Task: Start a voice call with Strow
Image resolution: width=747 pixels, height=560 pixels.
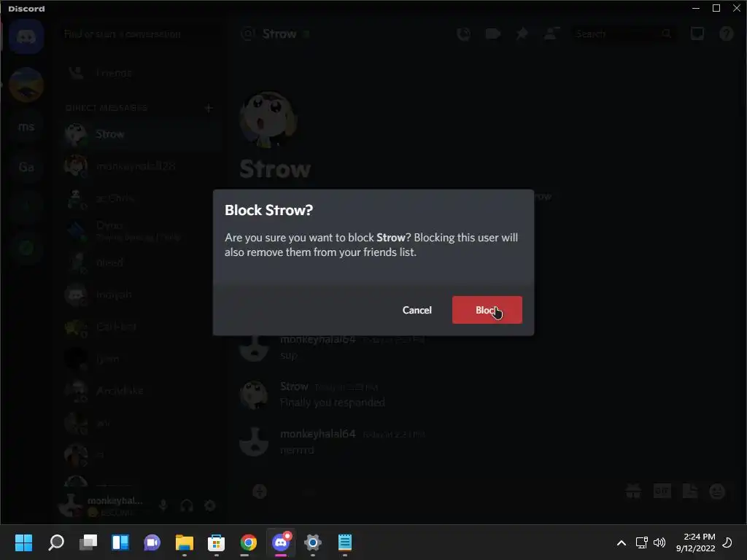Action: pyautogui.click(x=463, y=34)
